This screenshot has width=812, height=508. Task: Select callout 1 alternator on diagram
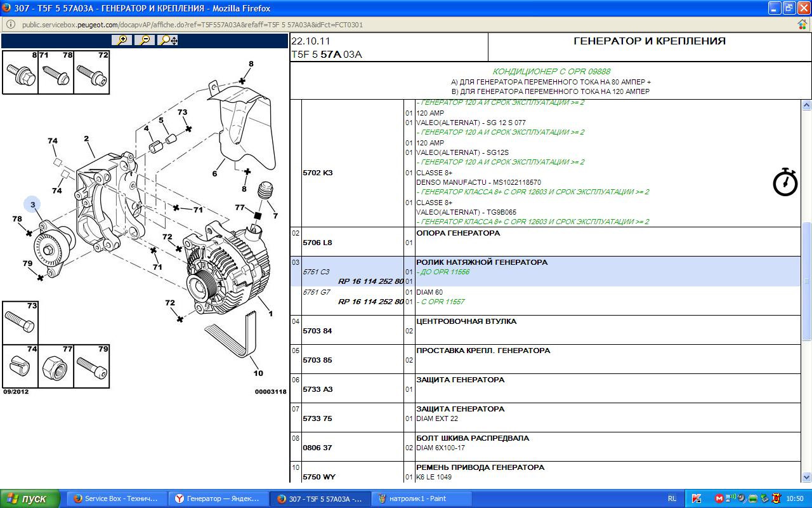[x=270, y=314]
